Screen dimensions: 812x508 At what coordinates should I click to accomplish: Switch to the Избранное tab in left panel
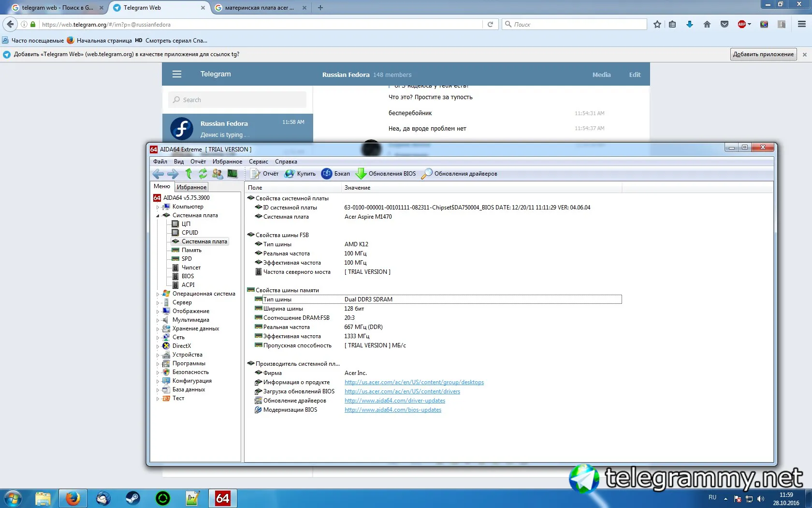[191, 187]
